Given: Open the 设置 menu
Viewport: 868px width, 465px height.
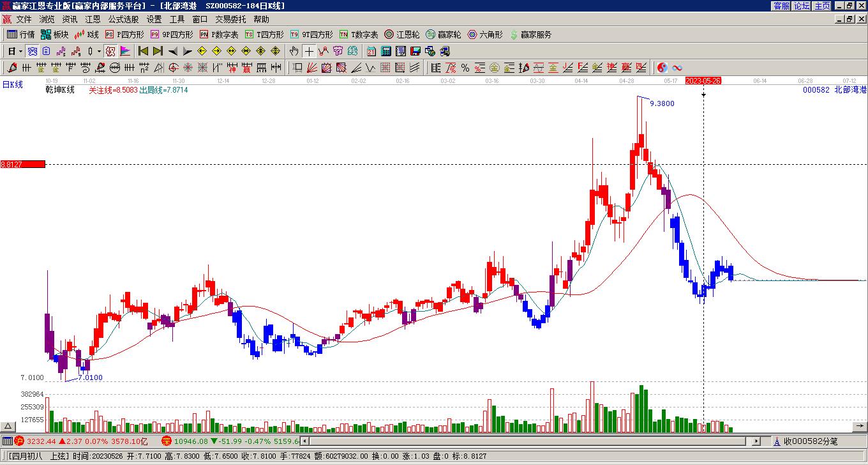Looking at the screenshot, I should coord(154,20).
